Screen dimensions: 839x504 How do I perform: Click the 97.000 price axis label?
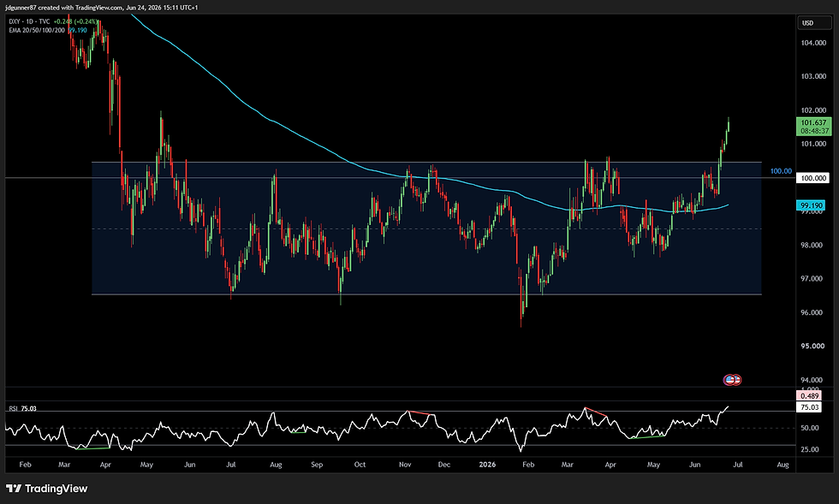tap(813, 279)
